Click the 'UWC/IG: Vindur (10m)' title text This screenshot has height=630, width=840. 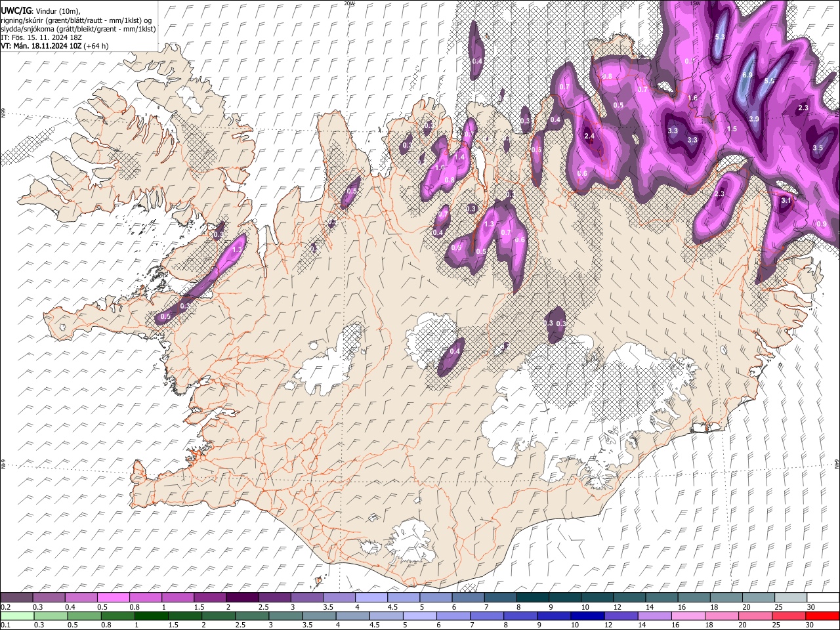click(x=41, y=10)
